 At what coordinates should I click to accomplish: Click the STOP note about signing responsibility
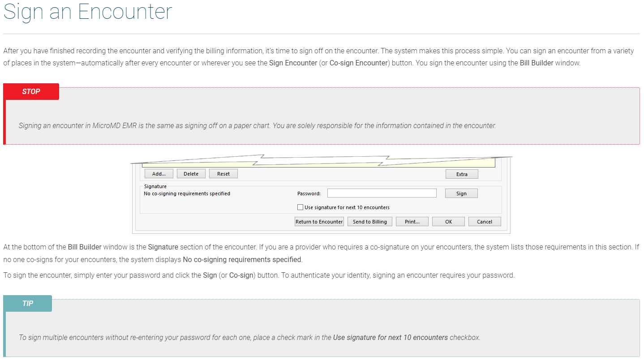(x=258, y=125)
